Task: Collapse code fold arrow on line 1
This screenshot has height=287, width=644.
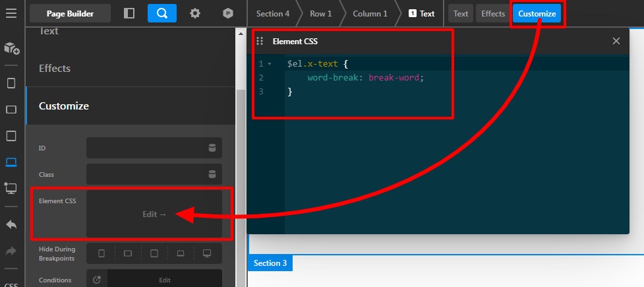Action: [270, 64]
